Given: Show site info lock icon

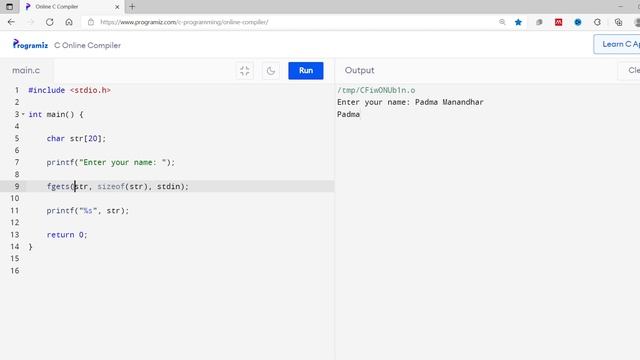Looking at the screenshot, I should [x=91, y=22].
